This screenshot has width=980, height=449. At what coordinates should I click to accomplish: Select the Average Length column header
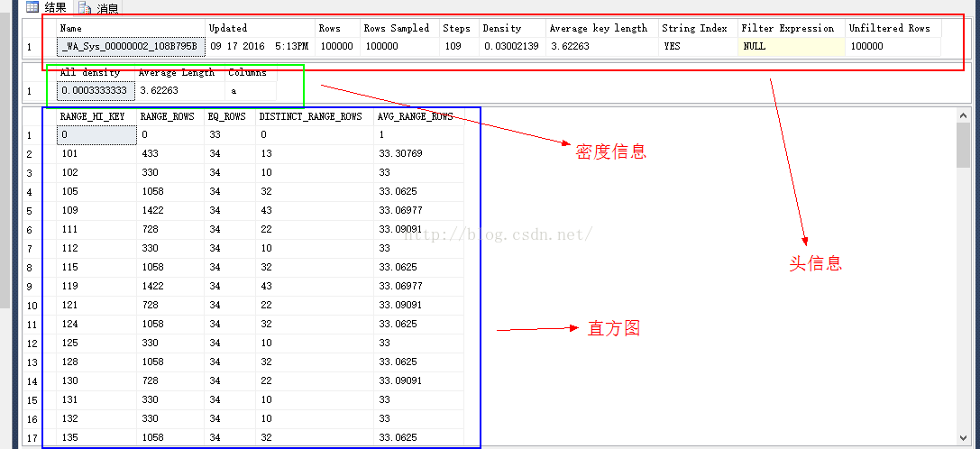coord(180,72)
